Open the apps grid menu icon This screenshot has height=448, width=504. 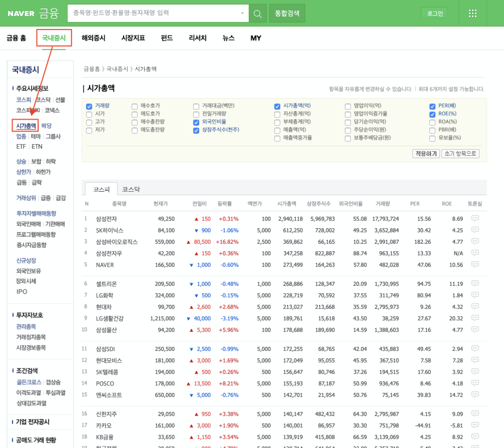[472, 13]
